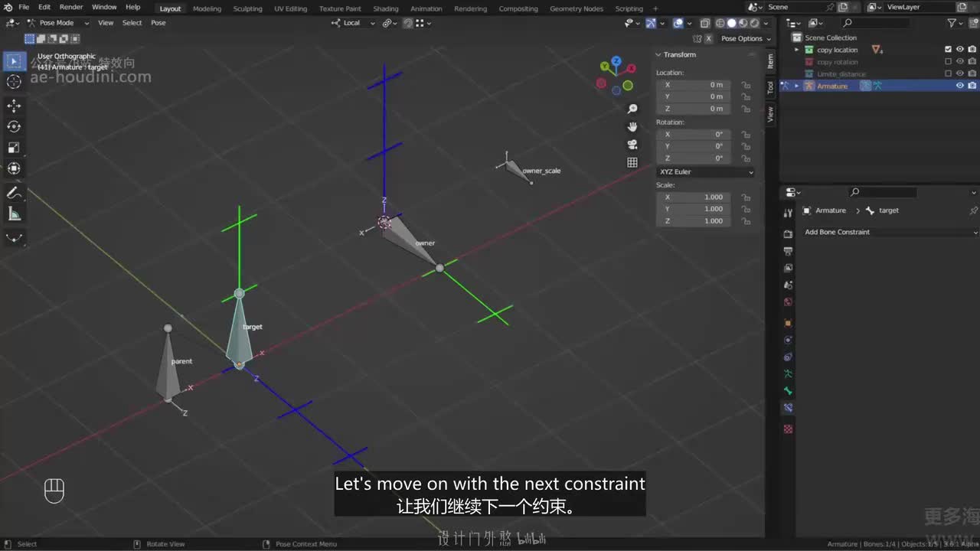Switch to the Modeling workspace tab
The image size is (980, 551).
(207, 8)
